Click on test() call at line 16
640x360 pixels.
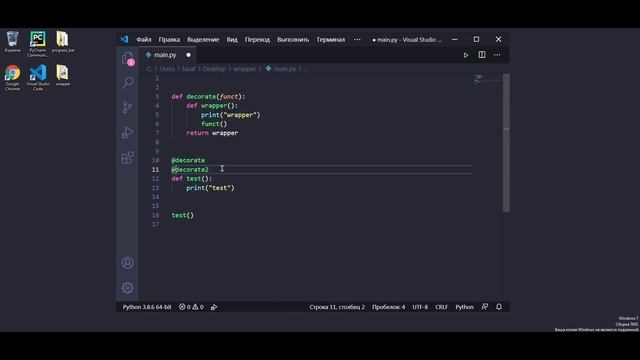[182, 215]
